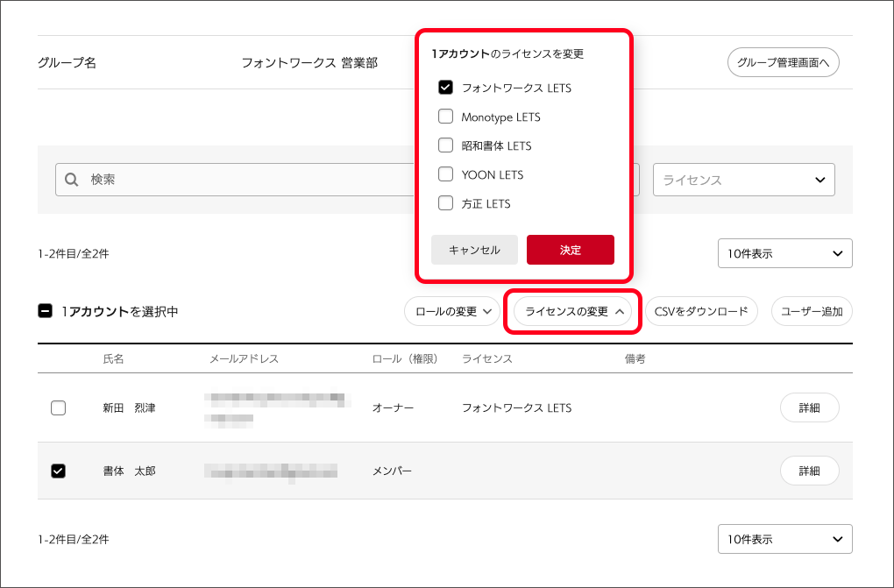Click the キャンセル button
The width and height of the screenshot is (894, 588).
474,250
